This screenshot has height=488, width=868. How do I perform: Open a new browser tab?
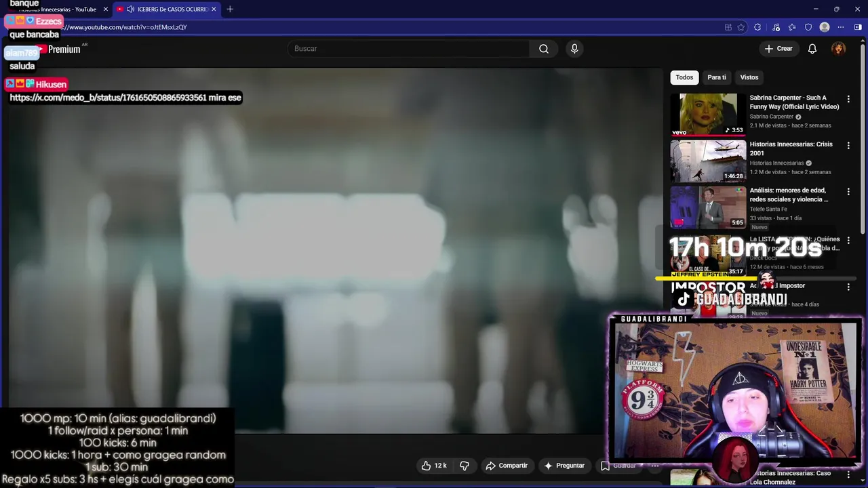pos(230,9)
